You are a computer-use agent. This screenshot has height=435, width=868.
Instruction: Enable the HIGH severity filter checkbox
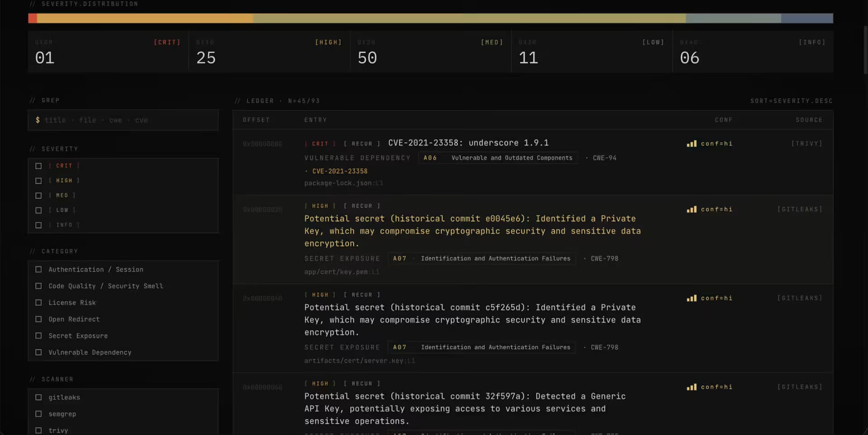[x=38, y=181]
